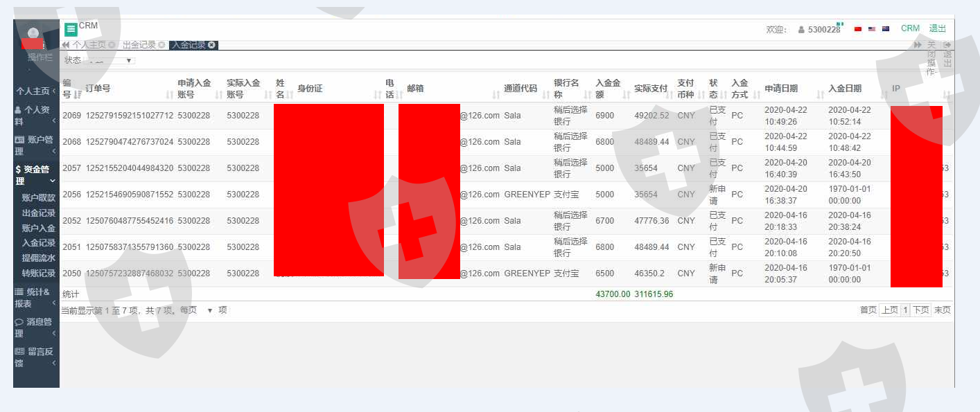Sort by 申请入金账号 column
The width and height of the screenshot is (980, 412).
(219, 95)
